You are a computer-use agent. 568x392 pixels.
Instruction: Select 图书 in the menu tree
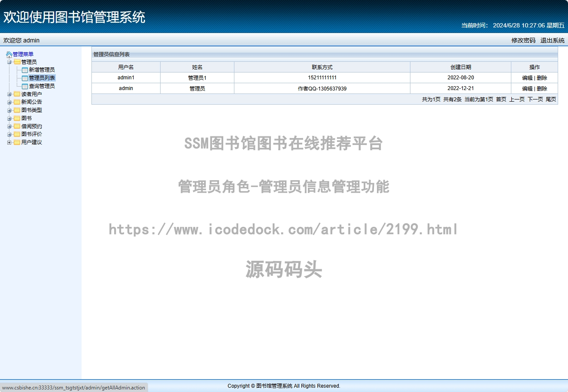27,118
